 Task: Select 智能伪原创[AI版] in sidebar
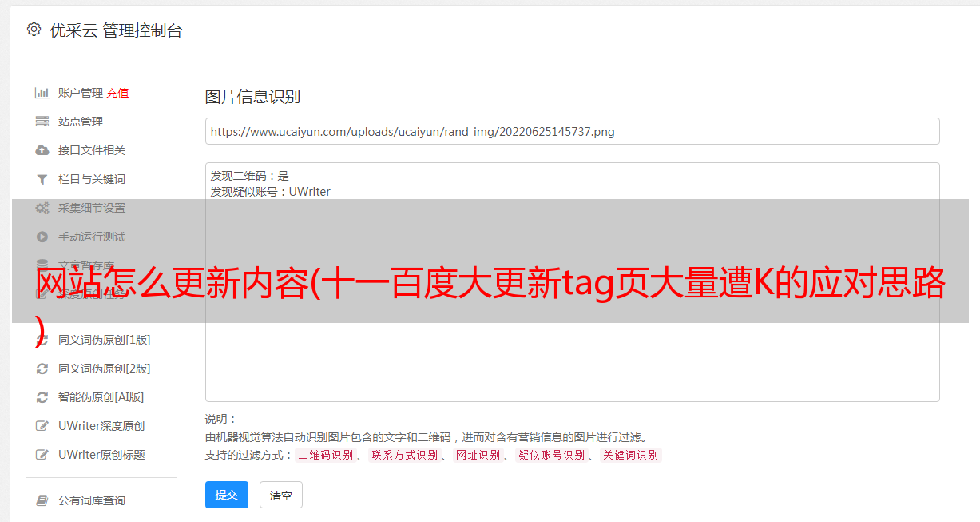click(101, 397)
